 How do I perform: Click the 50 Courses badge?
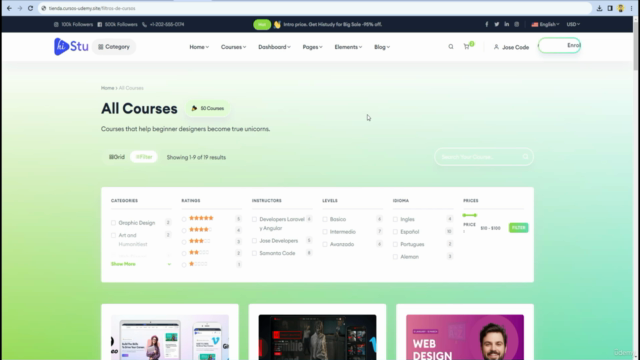point(208,109)
